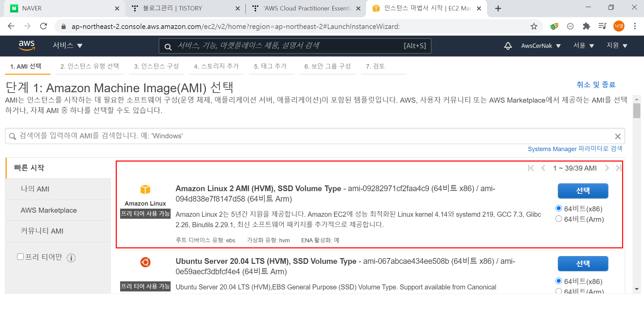Go to step 3 인스턴스 구성
Viewport: 644px width, 315px height.
point(156,66)
